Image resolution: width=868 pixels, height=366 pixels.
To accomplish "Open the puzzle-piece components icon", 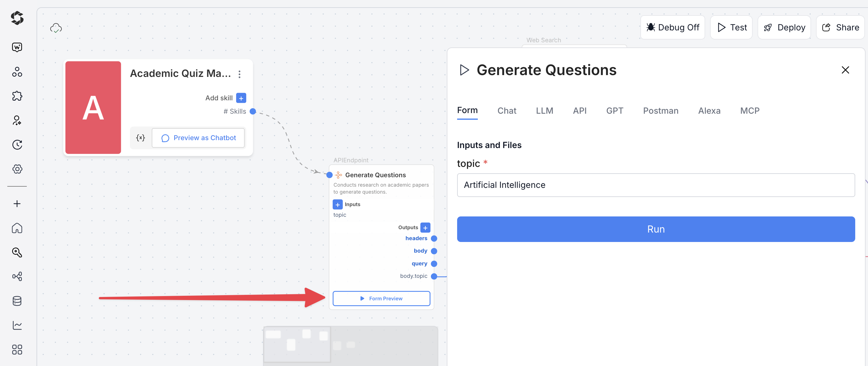I will pyautogui.click(x=17, y=96).
